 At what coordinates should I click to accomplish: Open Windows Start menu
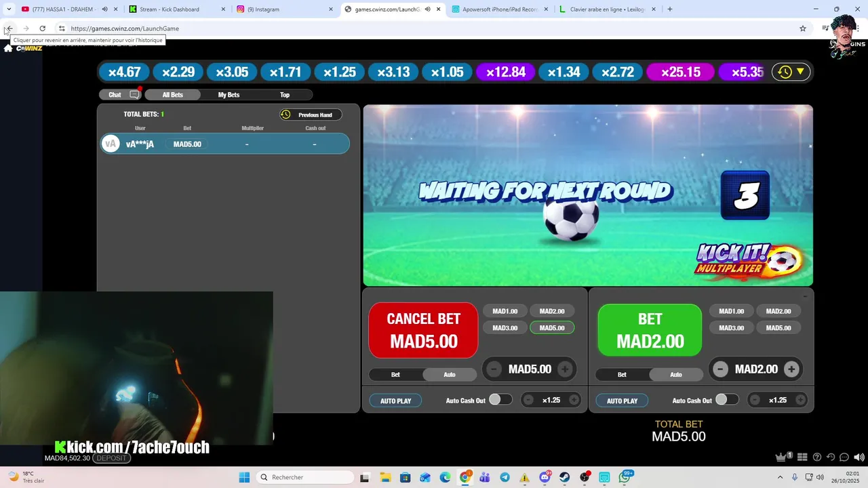pyautogui.click(x=244, y=477)
